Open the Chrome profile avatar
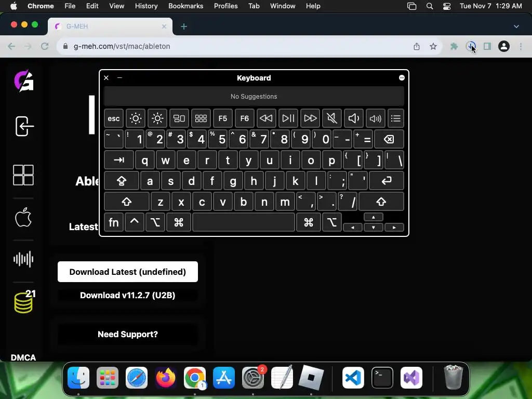The width and height of the screenshot is (532, 399). pyautogui.click(x=504, y=46)
